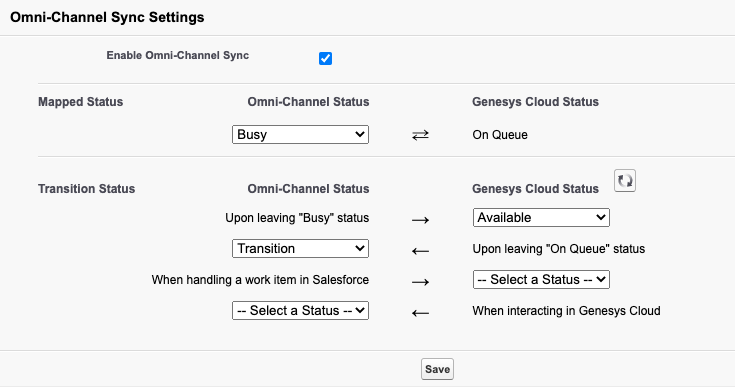Click arrow before 'When interacting in Genesys Cloud'

point(420,313)
